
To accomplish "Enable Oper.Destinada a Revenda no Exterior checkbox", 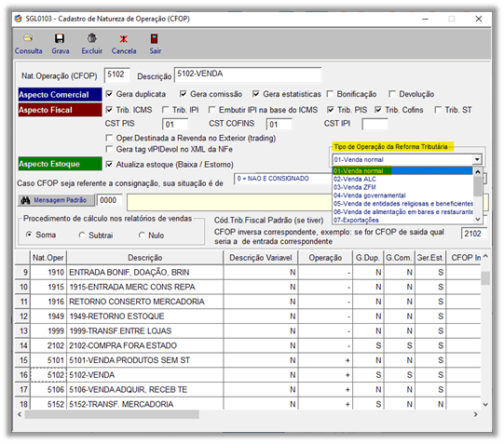I will [x=110, y=138].
